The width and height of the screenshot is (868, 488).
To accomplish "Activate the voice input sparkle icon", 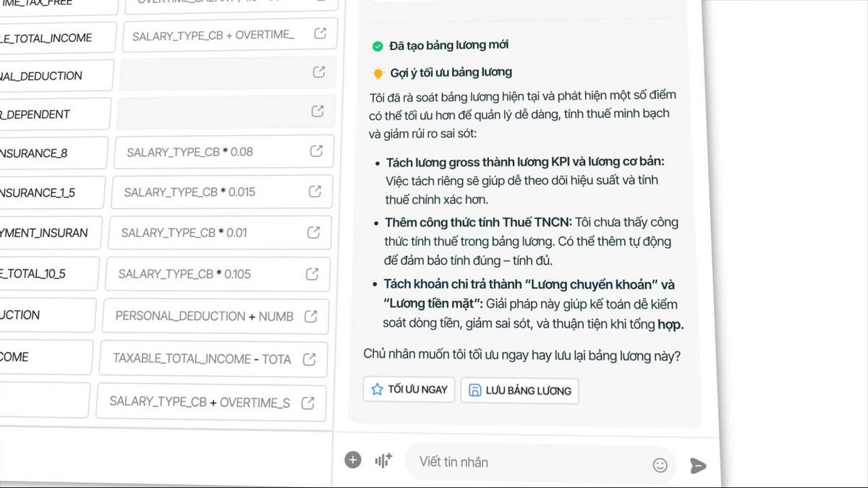I will pyautogui.click(x=383, y=461).
